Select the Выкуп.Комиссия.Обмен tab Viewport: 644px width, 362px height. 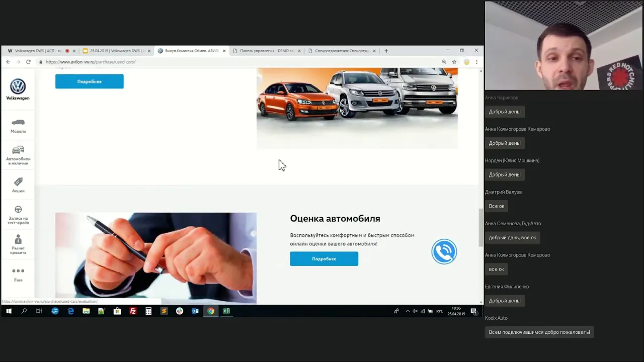pos(192,51)
